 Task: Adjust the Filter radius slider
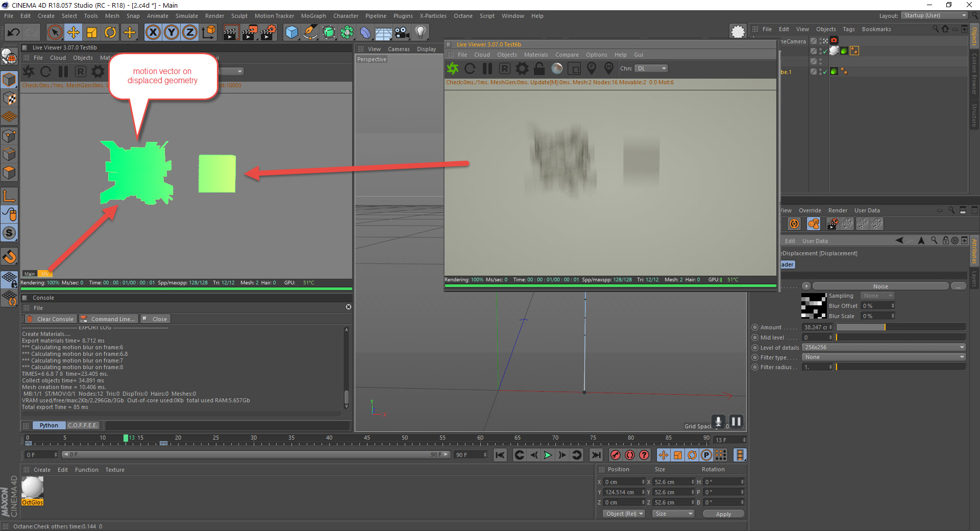[900, 367]
